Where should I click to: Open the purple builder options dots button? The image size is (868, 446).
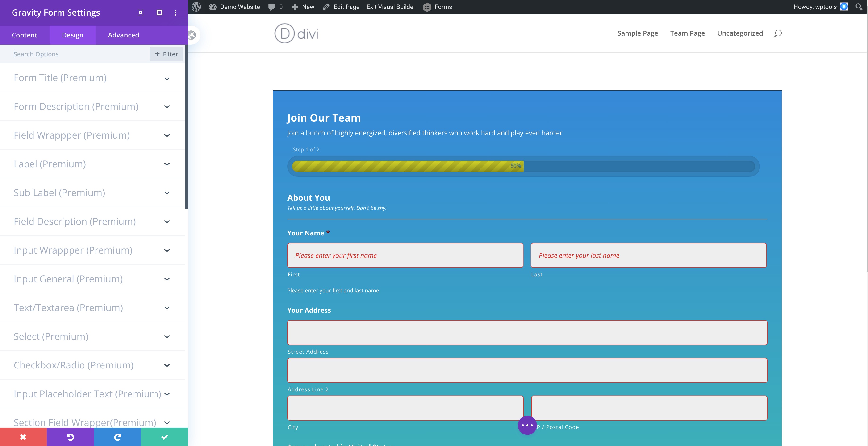[527, 425]
